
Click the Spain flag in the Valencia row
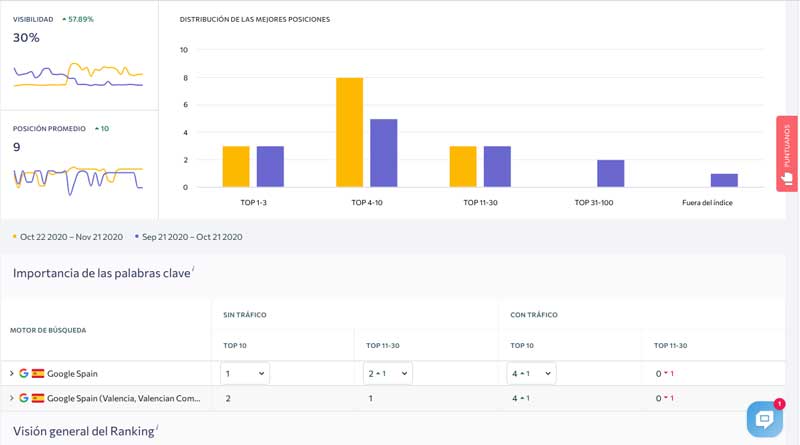click(x=38, y=398)
